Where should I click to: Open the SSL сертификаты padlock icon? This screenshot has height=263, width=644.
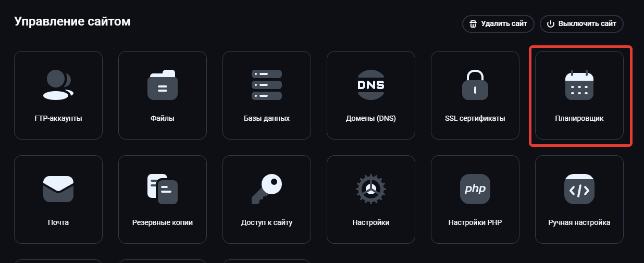[x=475, y=84]
